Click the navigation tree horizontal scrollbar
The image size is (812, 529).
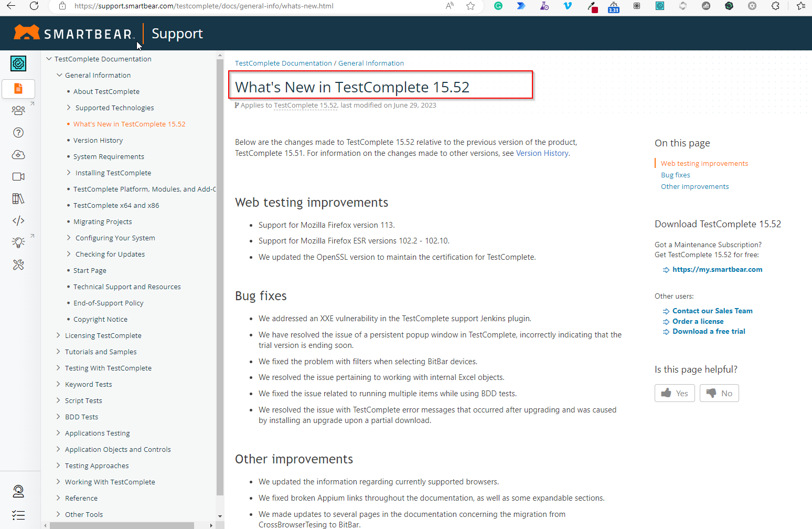(x=122, y=525)
